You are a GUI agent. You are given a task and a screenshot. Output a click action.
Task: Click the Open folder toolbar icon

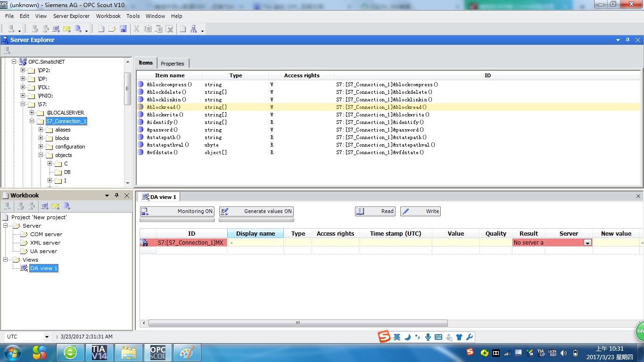[x=112, y=29]
